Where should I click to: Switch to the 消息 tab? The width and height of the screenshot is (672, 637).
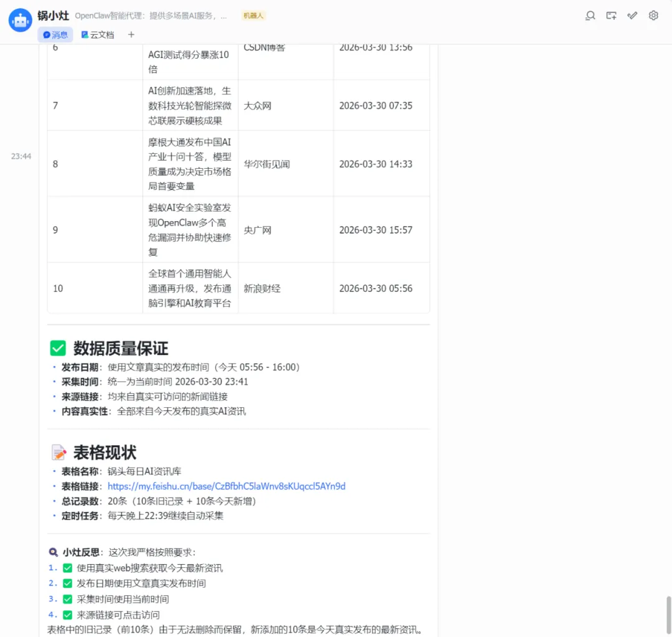click(55, 35)
